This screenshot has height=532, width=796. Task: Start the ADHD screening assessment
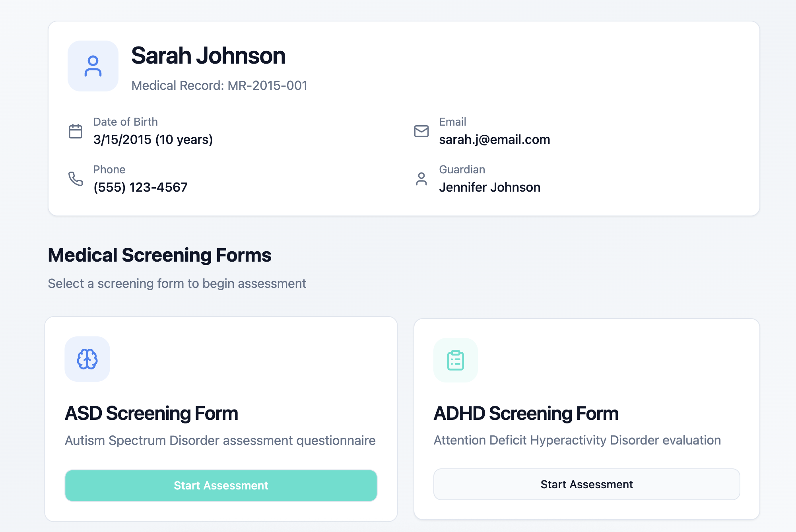point(586,484)
